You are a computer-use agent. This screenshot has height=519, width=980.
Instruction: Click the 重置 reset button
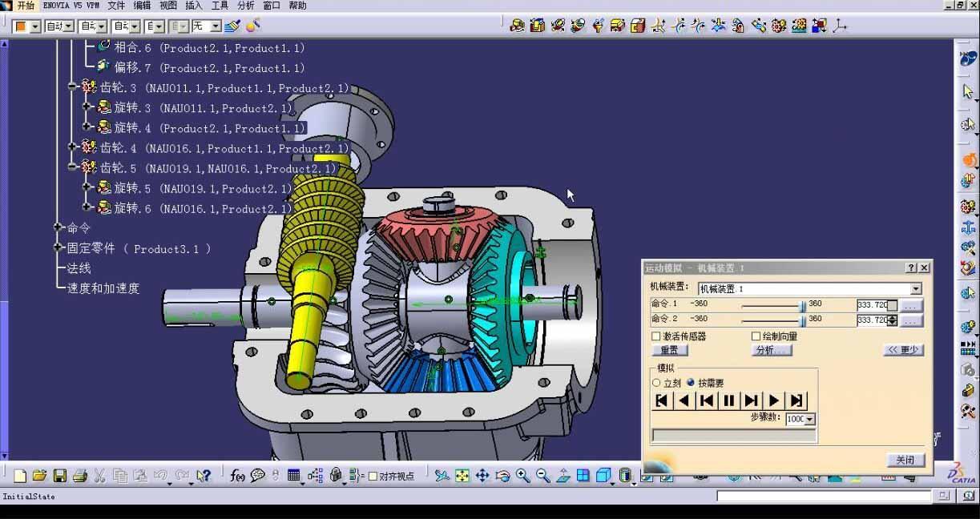tap(669, 350)
